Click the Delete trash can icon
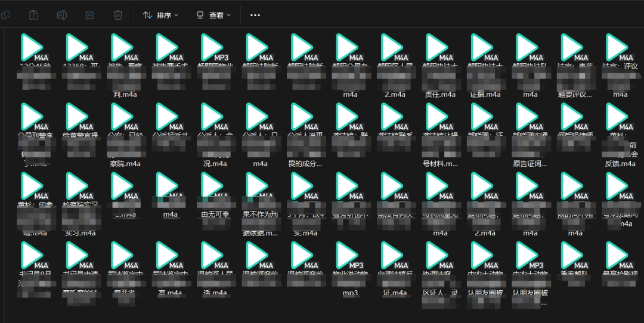The height and width of the screenshot is (323, 644). tap(118, 15)
